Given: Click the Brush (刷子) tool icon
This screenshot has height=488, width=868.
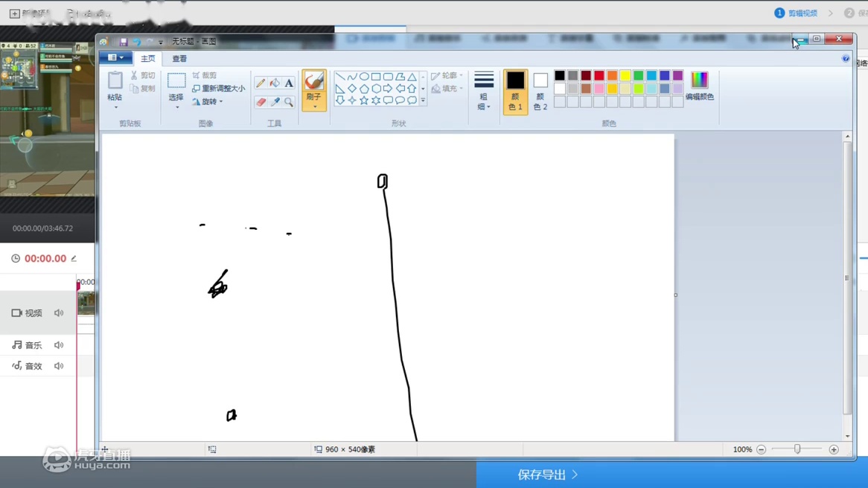Looking at the screenshot, I should coord(314,81).
